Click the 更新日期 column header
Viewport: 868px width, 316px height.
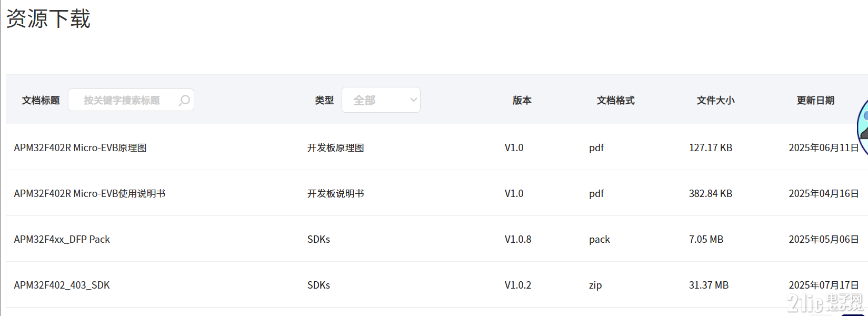(816, 100)
